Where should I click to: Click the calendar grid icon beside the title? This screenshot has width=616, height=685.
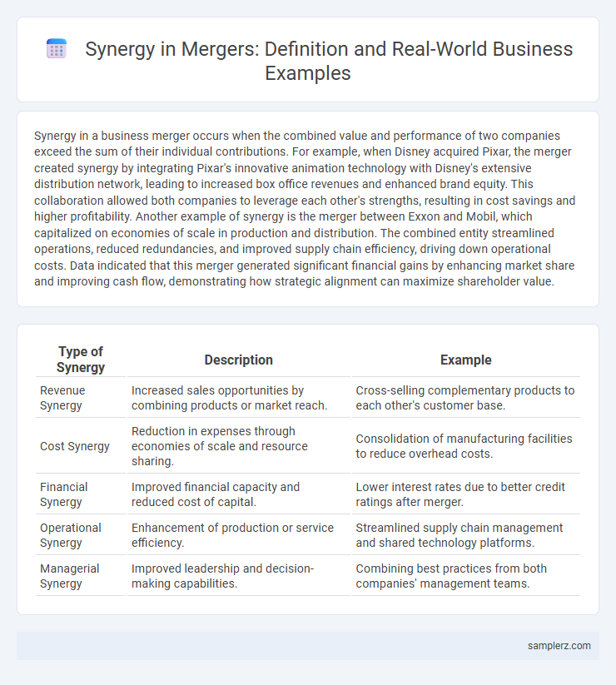pos(57,48)
